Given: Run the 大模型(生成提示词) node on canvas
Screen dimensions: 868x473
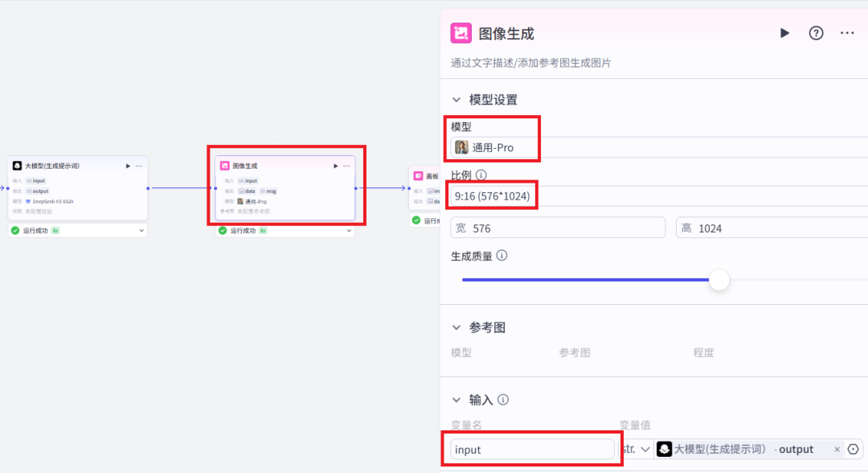Looking at the screenshot, I should 128,166.
